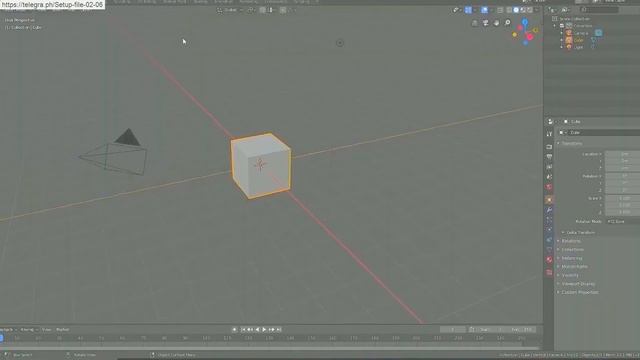Image resolution: width=640 pixels, height=360 pixels.
Task: Toggle auto keying record button in timeline
Action: click(234, 329)
